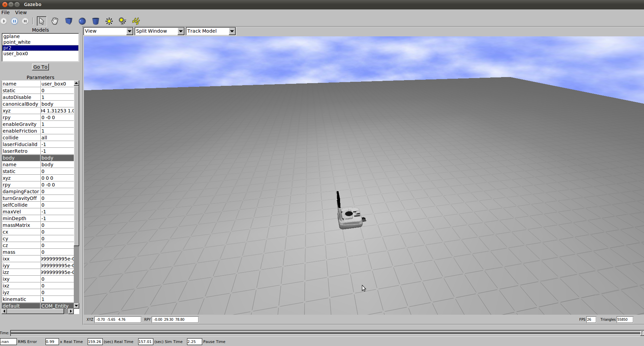This screenshot has width=644, height=346.
Task: Insert a cylinder shape
Action: (x=96, y=21)
